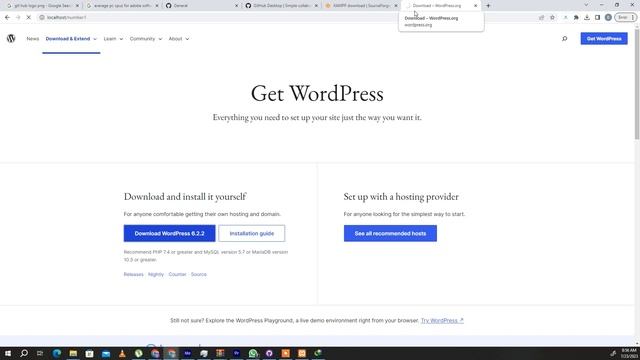Open Windows taskbar search
Image resolution: width=640 pixels, height=360 pixels.
tap(24, 353)
